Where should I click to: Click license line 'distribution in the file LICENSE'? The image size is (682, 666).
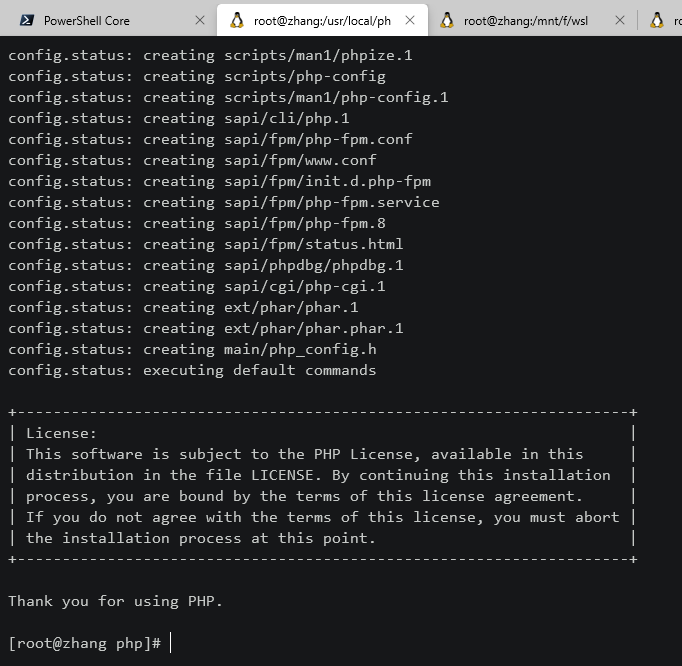[x=318, y=475]
